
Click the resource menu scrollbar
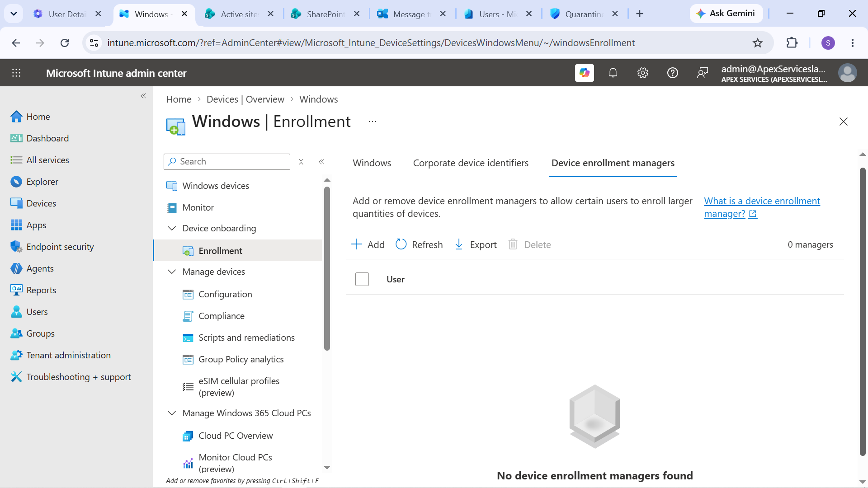327,269
